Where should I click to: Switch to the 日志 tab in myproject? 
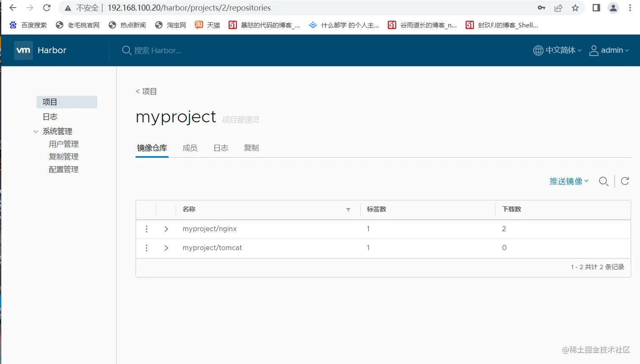221,148
